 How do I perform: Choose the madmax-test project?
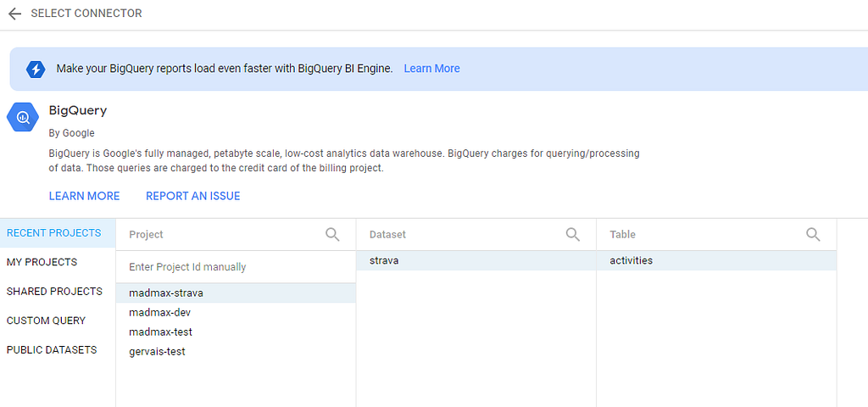click(x=236, y=332)
